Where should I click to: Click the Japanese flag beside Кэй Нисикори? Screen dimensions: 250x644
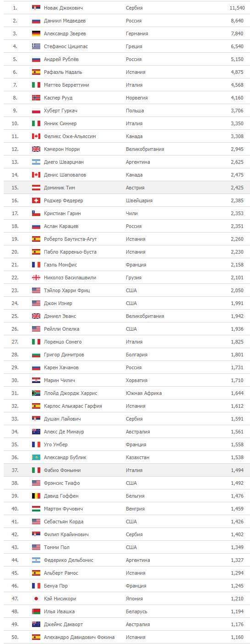click(x=36, y=599)
